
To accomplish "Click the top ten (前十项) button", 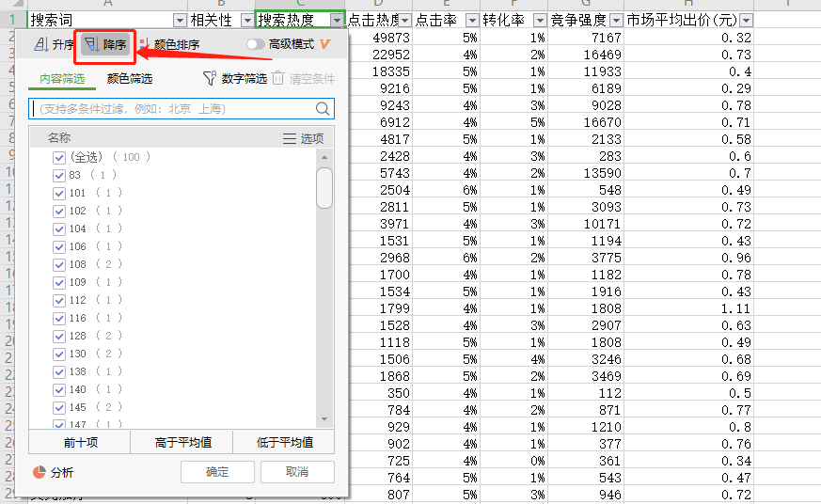I will (80, 442).
